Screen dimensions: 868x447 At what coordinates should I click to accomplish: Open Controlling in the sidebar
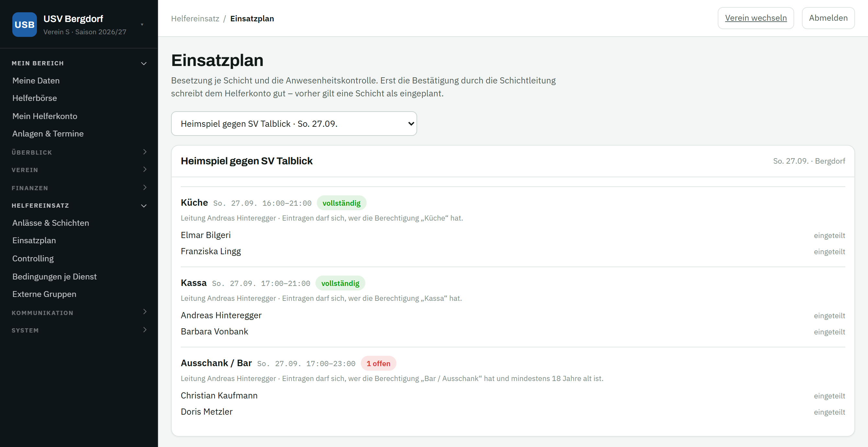(33, 258)
